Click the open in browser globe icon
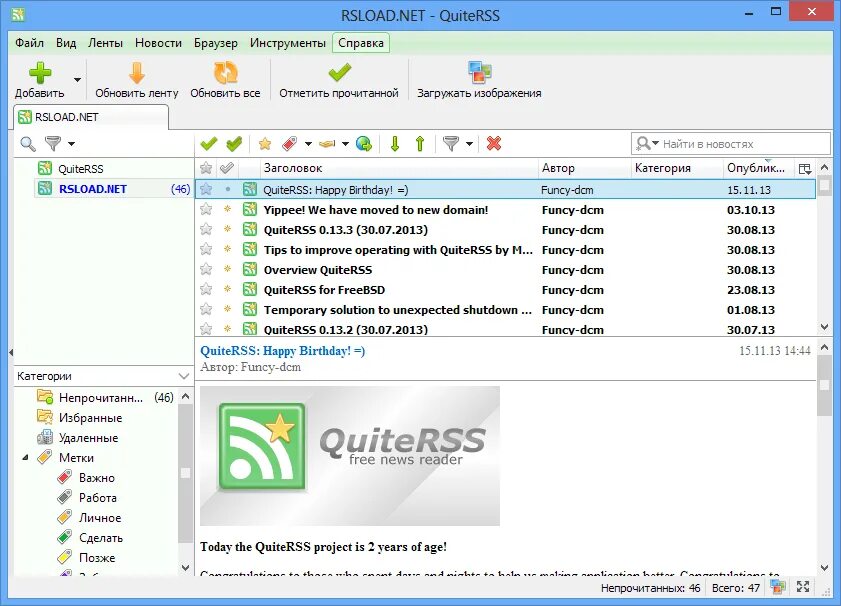Image resolution: width=841 pixels, height=606 pixels. (x=364, y=144)
